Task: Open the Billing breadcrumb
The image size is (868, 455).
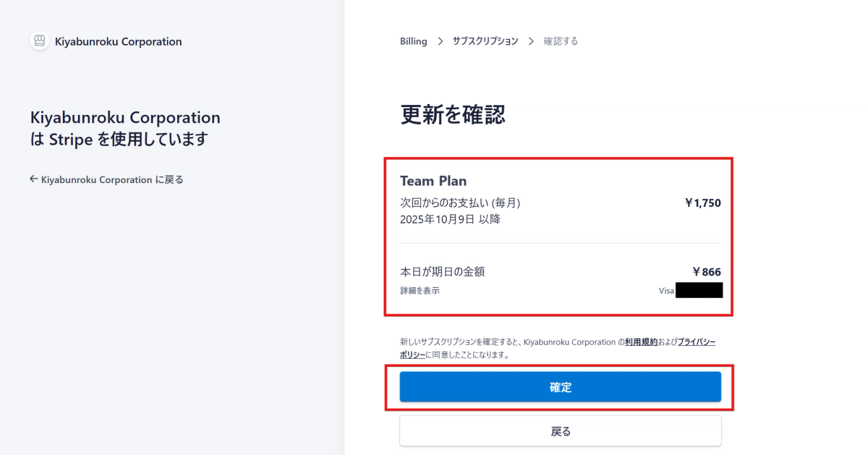Action: coord(414,41)
